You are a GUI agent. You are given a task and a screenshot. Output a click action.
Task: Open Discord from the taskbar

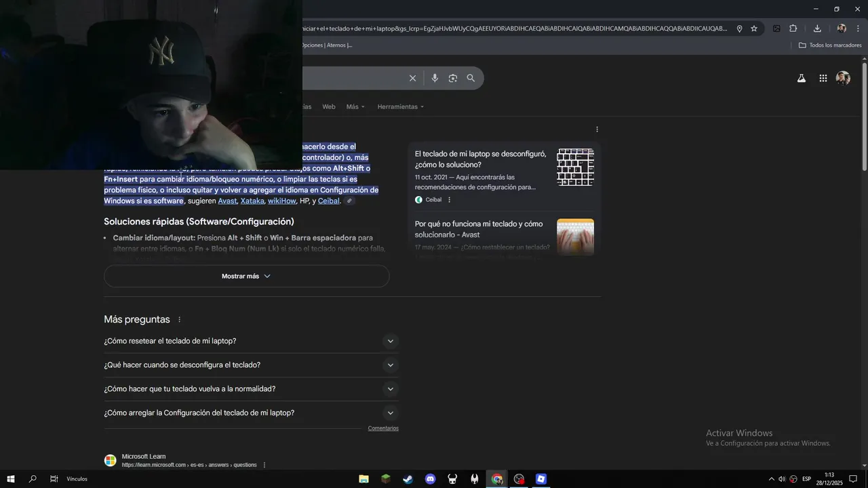click(x=430, y=479)
